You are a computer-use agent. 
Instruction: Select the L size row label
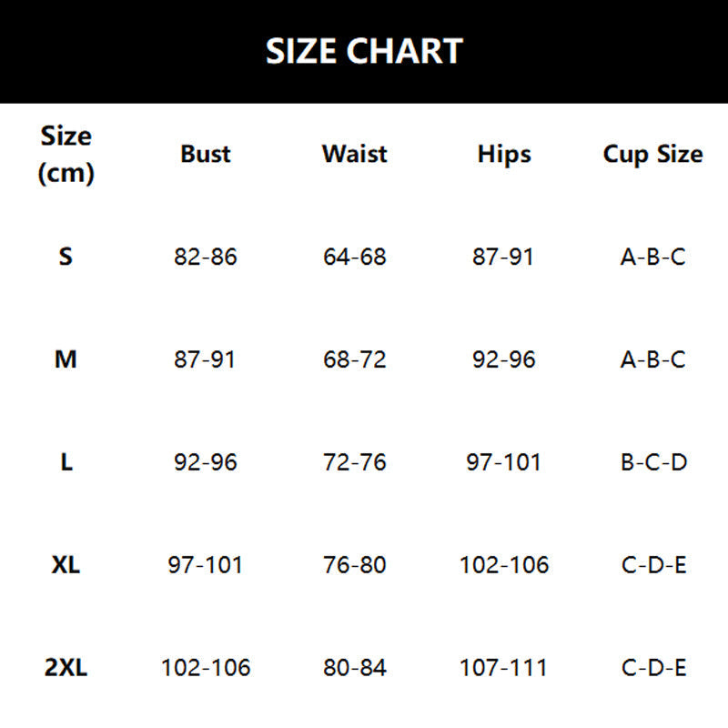pyautogui.click(x=66, y=462)
